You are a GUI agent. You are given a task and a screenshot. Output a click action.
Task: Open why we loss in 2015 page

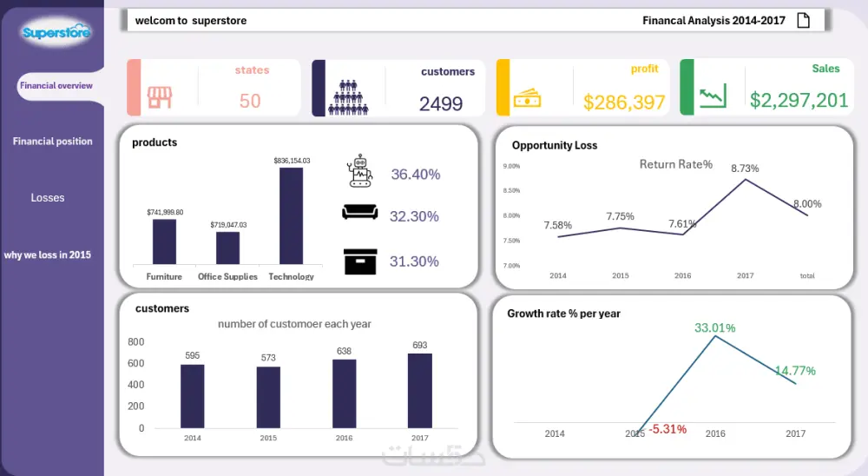coord(48,255)
